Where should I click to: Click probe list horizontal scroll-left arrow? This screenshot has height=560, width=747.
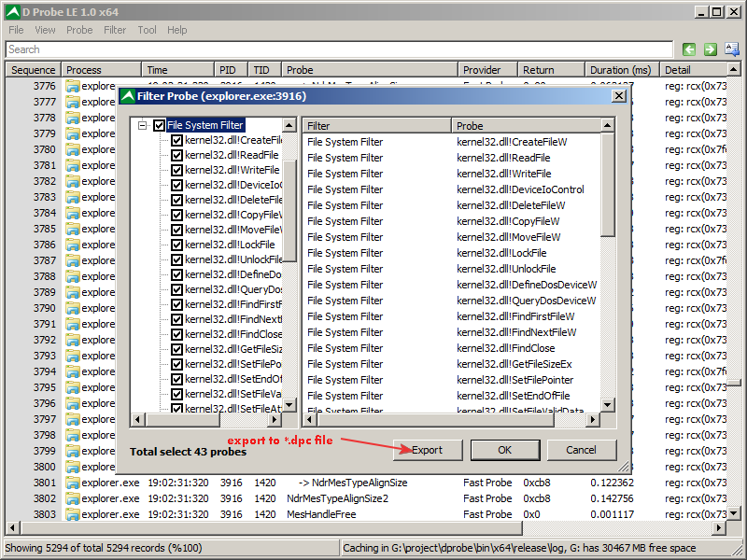310,419
